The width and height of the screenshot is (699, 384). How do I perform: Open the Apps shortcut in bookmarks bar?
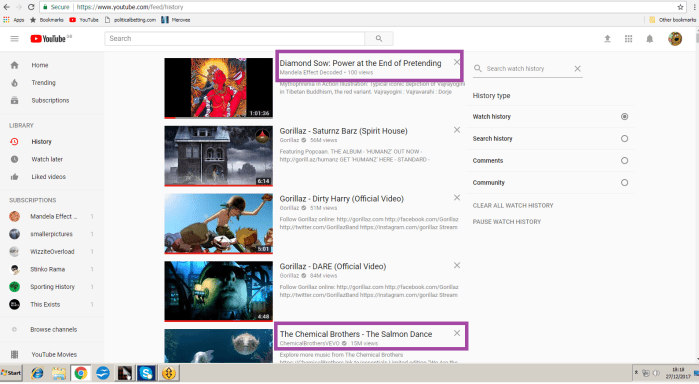(x=14, y=20)
